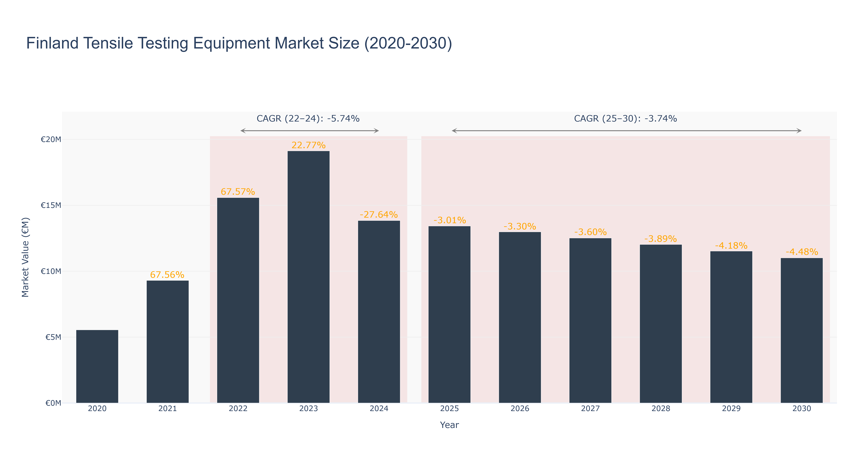Click the 2023 x-axis tick label
Image resolution: width=868 pixels, height=465 pixels.
pos(308,409)
